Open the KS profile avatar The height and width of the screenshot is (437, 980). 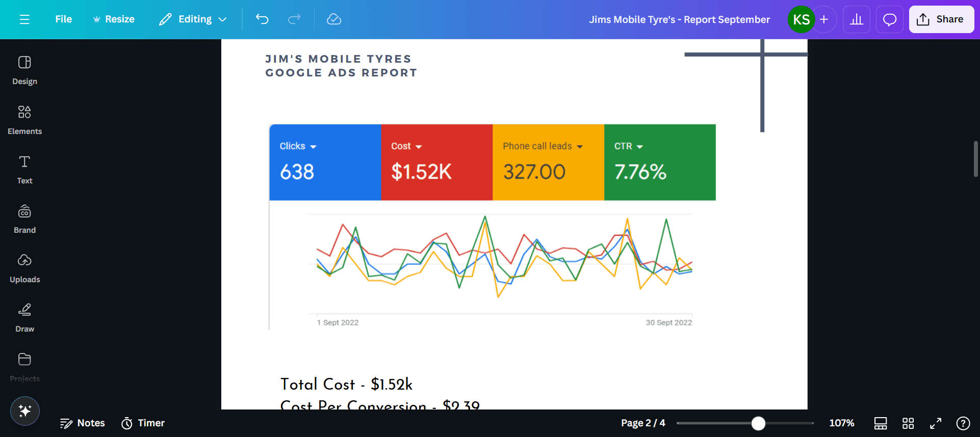coord(801,19)
